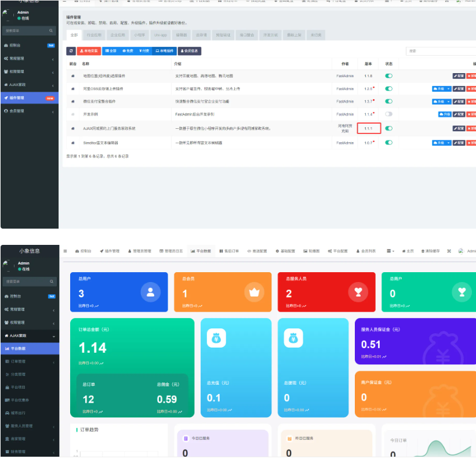The width and height of the screenshot is (476, 459).
Task: Click the 清除缓存 clear cache icon in the navbar
Action: 423,251
